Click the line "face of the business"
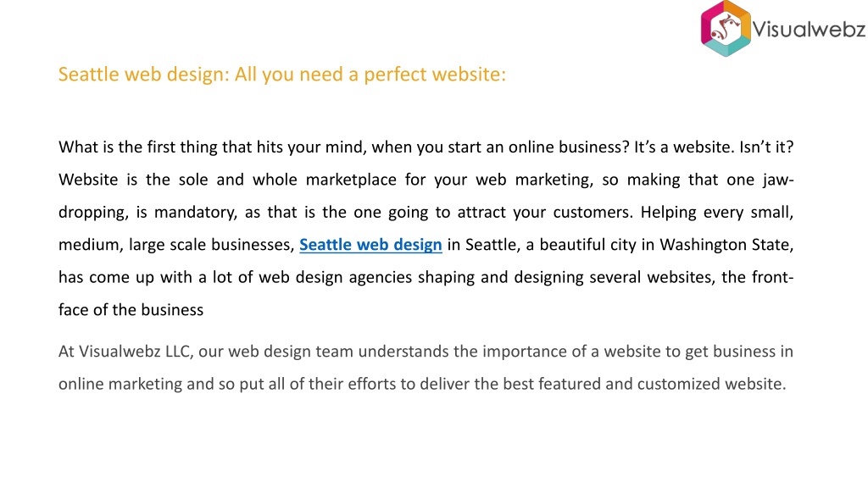 click(x=131, y=310)
